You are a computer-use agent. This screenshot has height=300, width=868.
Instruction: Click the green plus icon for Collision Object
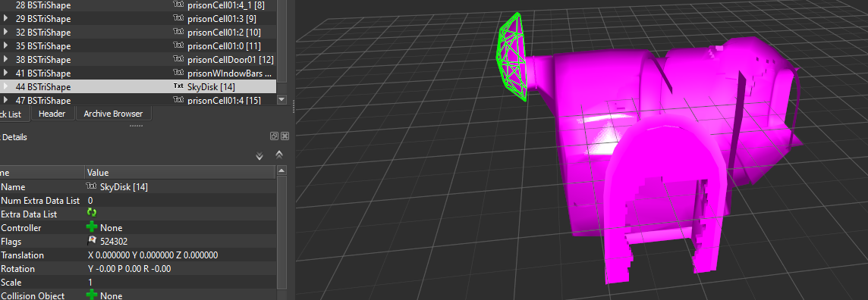[x=92, y=295]
